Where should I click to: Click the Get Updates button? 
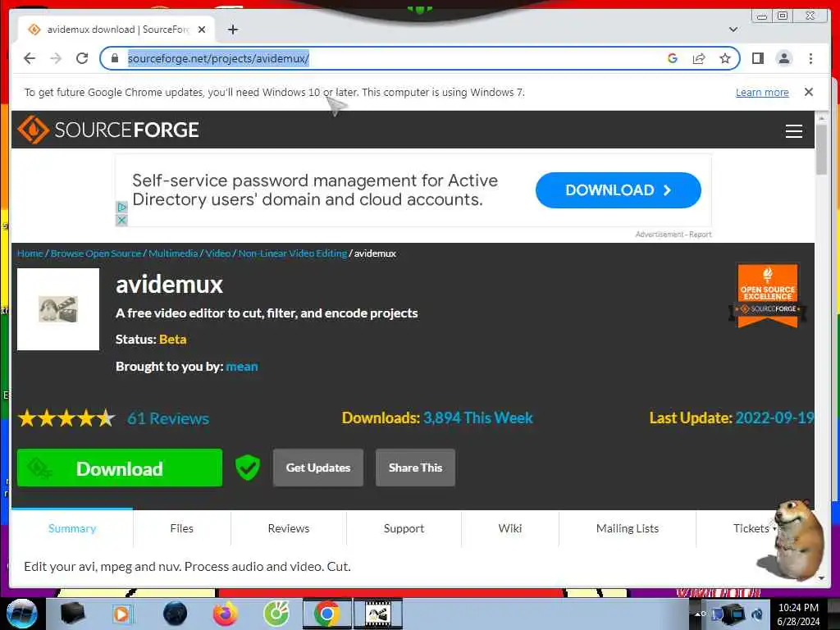tap(318, 468)
